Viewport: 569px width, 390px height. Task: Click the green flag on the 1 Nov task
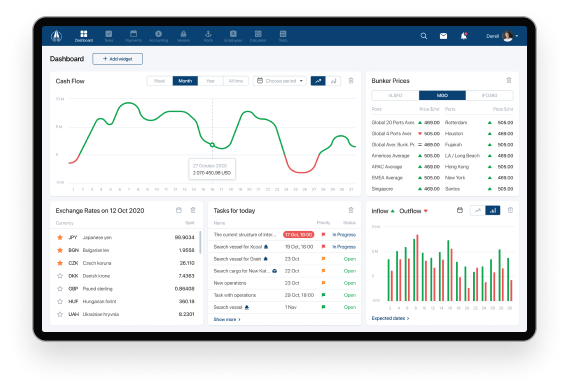pyautogui.click(x=323, y=307)
